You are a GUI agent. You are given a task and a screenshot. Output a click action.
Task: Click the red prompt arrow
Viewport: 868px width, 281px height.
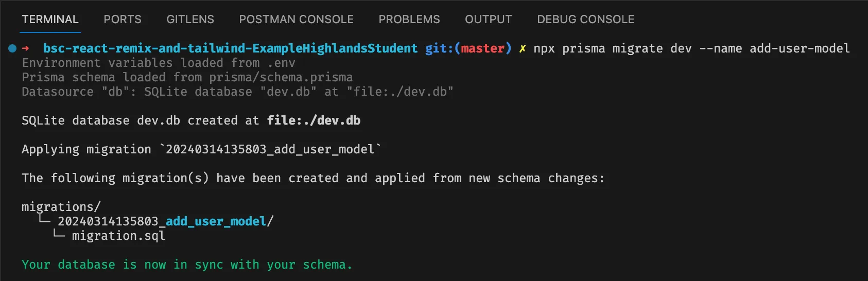[x=26, y=48]
